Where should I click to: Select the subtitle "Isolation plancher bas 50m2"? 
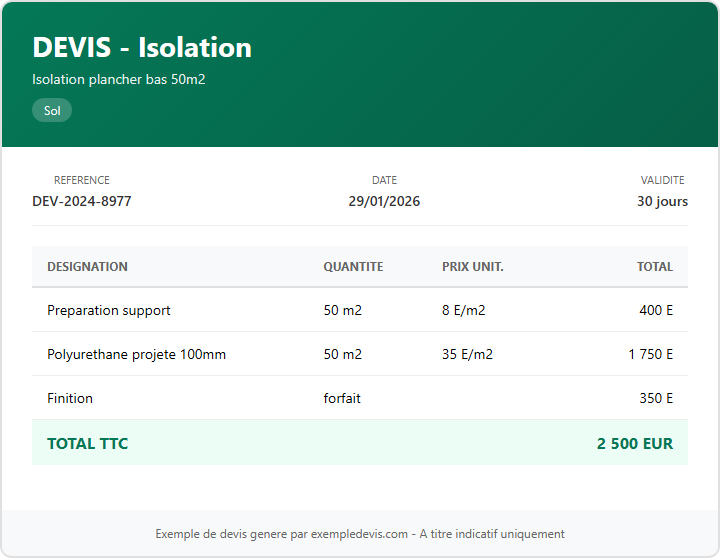click(x=119, y=79)
